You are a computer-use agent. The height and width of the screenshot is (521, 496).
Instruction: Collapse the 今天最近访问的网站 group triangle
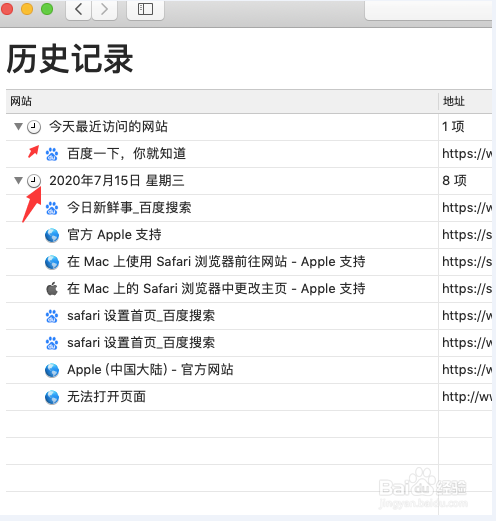[18, 126]
